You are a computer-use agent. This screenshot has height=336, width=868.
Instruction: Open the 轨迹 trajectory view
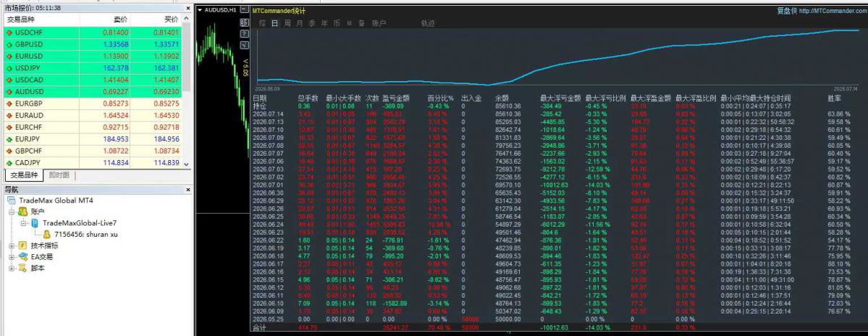[428, 23]
